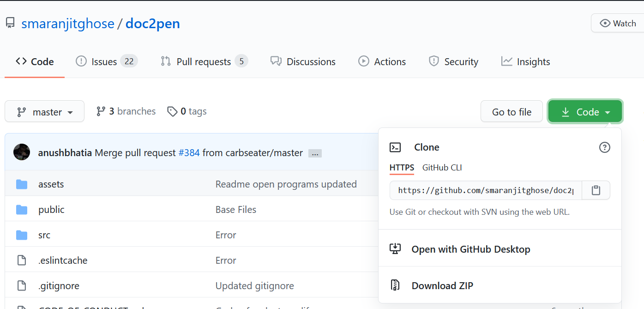Image resolution: width=644 pixels, height=309 pixels.
Task: Select the clone URL text field
Action: [486, 190]
